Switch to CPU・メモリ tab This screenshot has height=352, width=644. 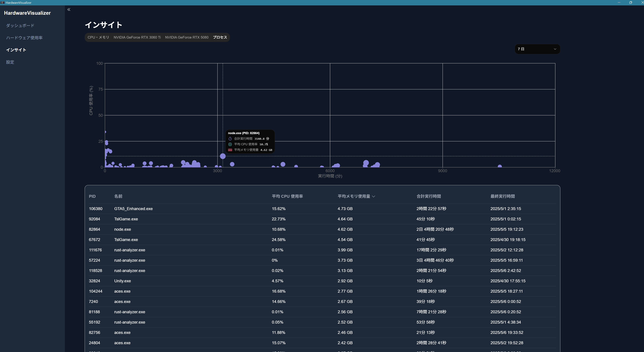[98, 37]
